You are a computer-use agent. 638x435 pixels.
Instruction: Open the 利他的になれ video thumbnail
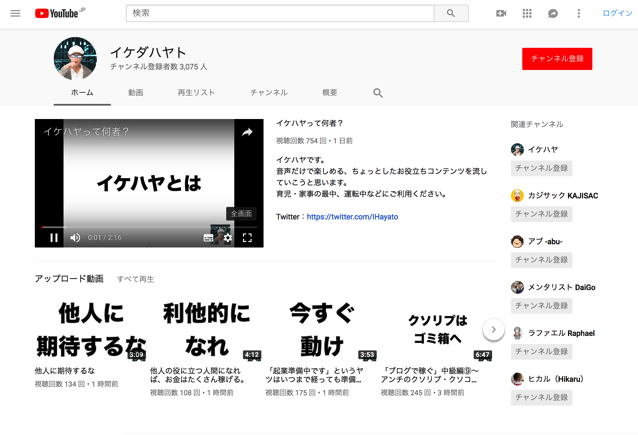pyautogui.click(x=206, y=330)
